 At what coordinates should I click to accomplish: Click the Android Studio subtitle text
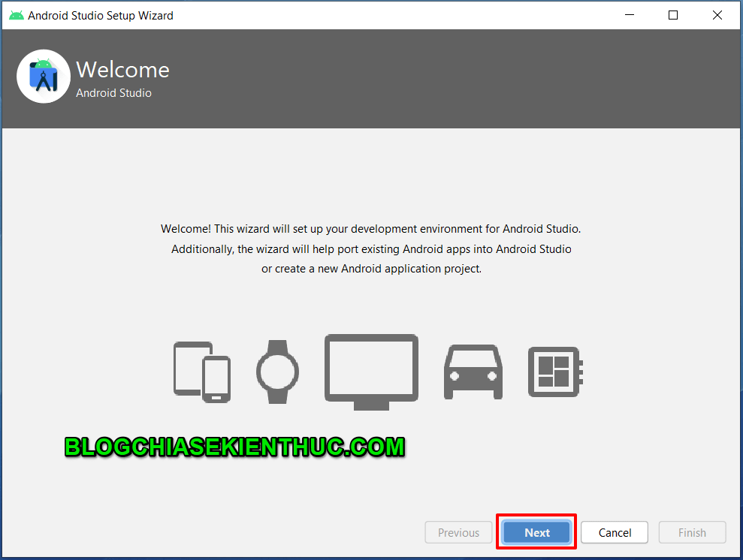pos(113,93)
